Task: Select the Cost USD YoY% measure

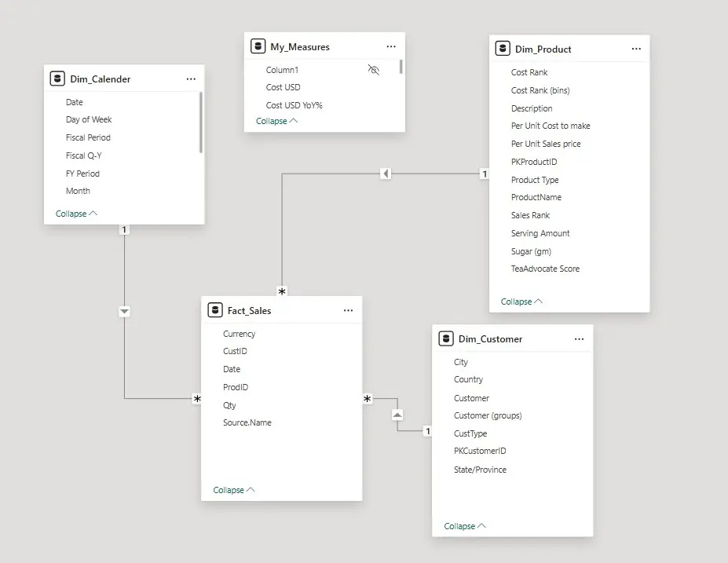Action: pos(294,104)
